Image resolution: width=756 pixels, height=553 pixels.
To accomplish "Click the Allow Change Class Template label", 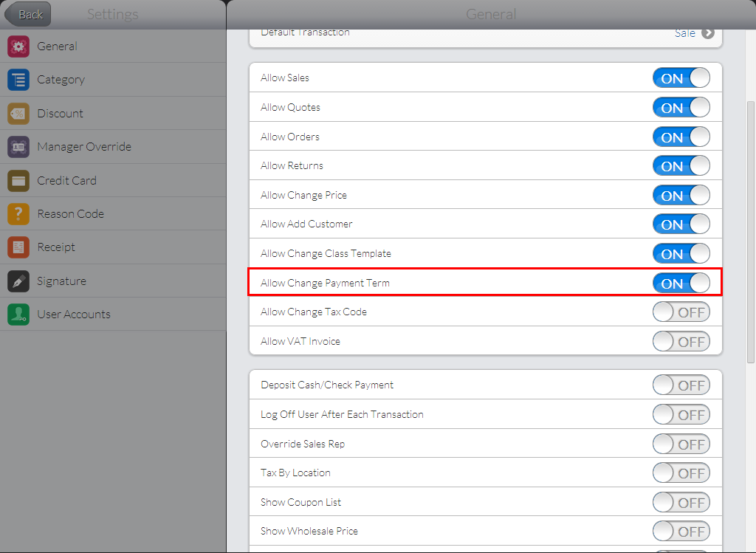I will (326, 253).
